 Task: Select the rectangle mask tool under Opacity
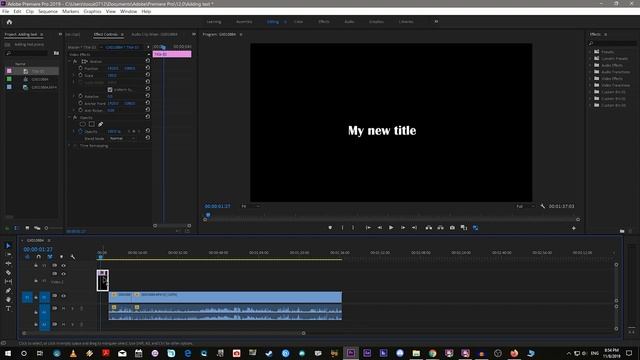point(91,124)
